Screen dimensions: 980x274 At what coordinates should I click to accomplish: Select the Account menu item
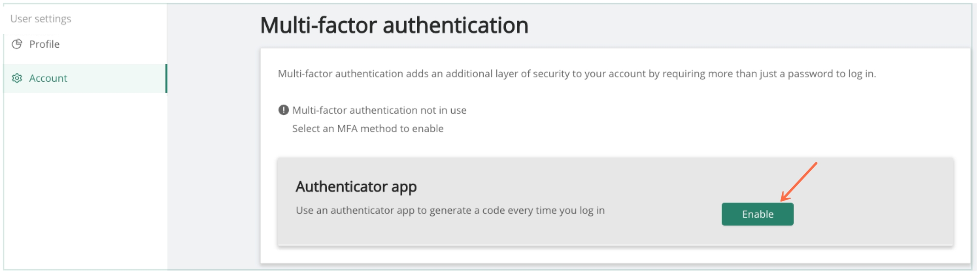[x=48, y=78]
